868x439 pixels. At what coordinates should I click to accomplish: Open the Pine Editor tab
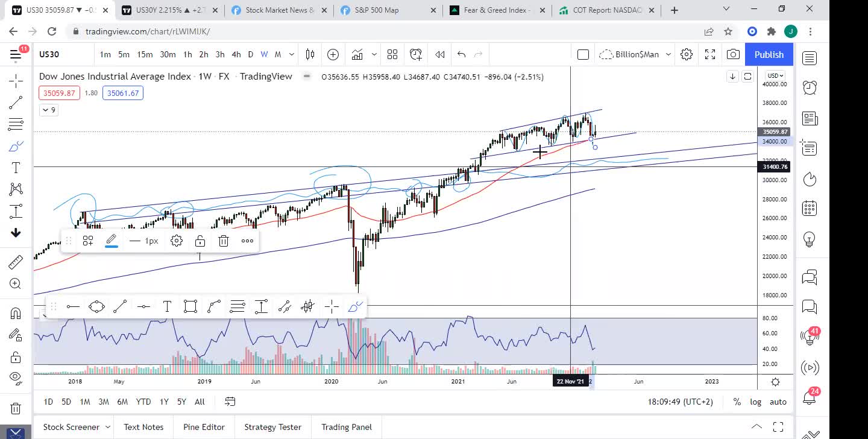coord(204,427)
